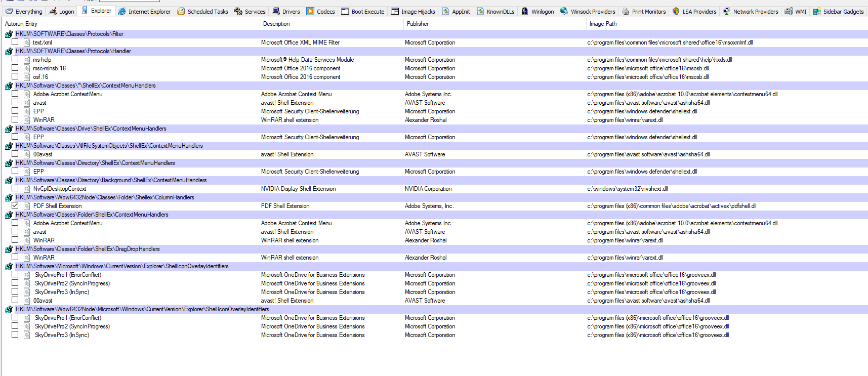
Task: Click the Image Hijacks tab icon
Action: 395,11
